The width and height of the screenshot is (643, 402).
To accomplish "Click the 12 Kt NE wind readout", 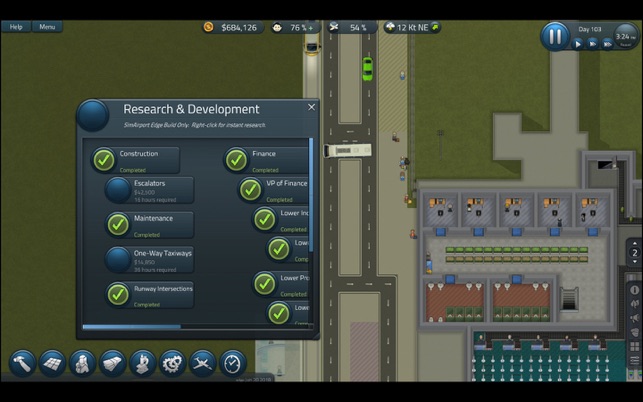I will coord(413,27).
